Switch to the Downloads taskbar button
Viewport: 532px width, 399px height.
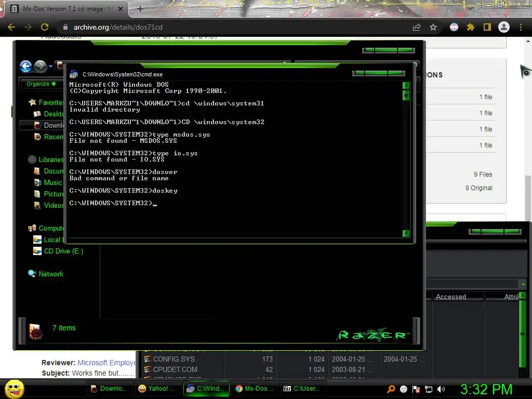click(x=109, y=389)
